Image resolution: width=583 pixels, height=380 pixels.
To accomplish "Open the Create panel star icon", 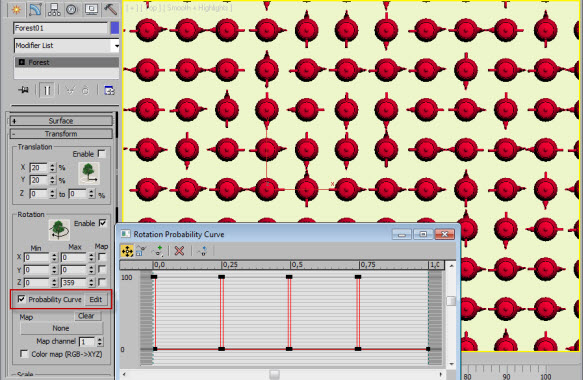I will 16,9.
